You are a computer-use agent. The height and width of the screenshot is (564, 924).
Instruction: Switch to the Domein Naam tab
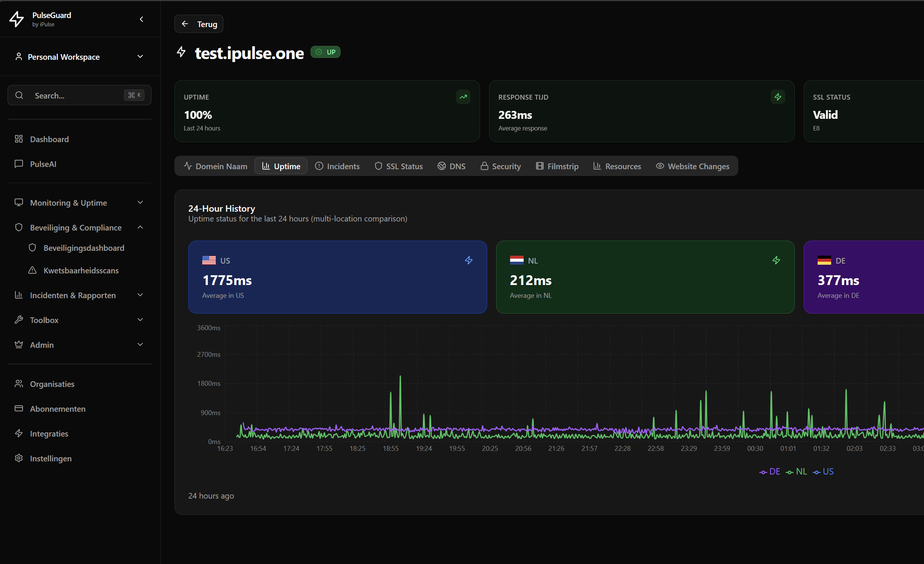pyautogui.click(x=215, y=166)
